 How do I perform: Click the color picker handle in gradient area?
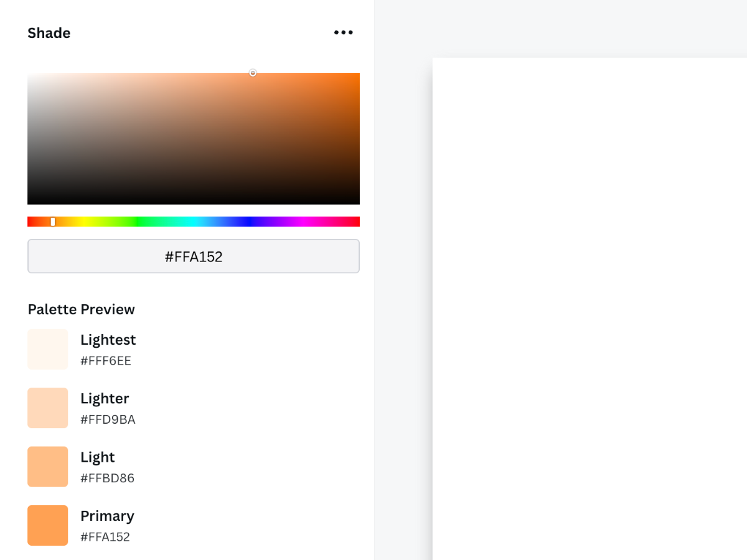pyautogui.click(x=253, y=73)
